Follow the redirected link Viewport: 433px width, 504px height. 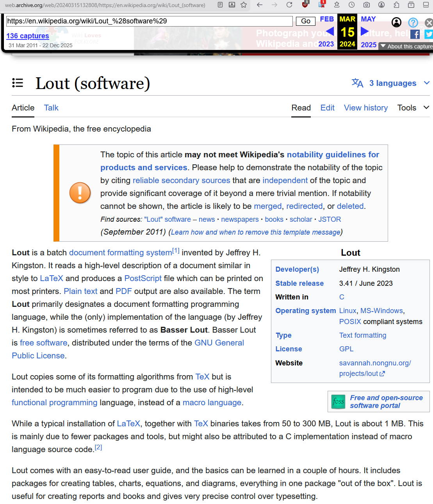(305, 206)
